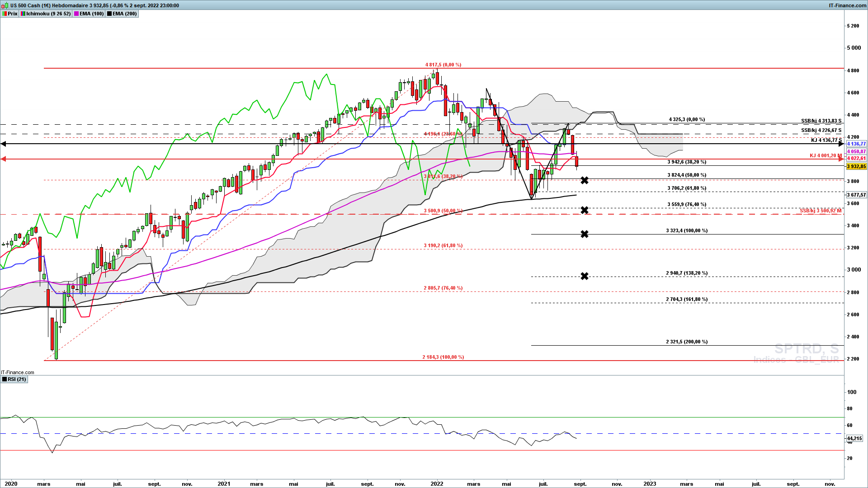868x488 pixels.
Task: Click the 100 level on the RSI axis
Action: [x=852, y=392]
